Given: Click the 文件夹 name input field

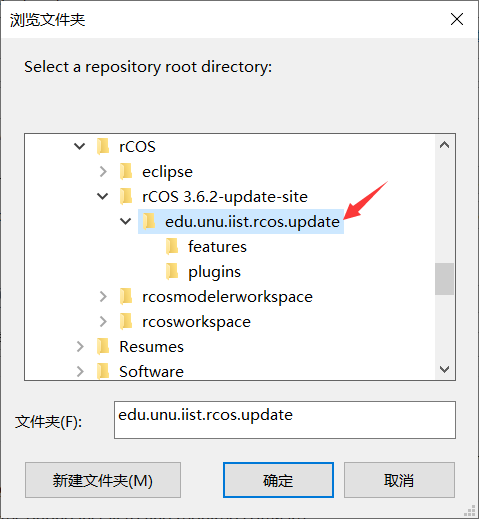Looking at the screenshot, I should (x=285, y=420).
